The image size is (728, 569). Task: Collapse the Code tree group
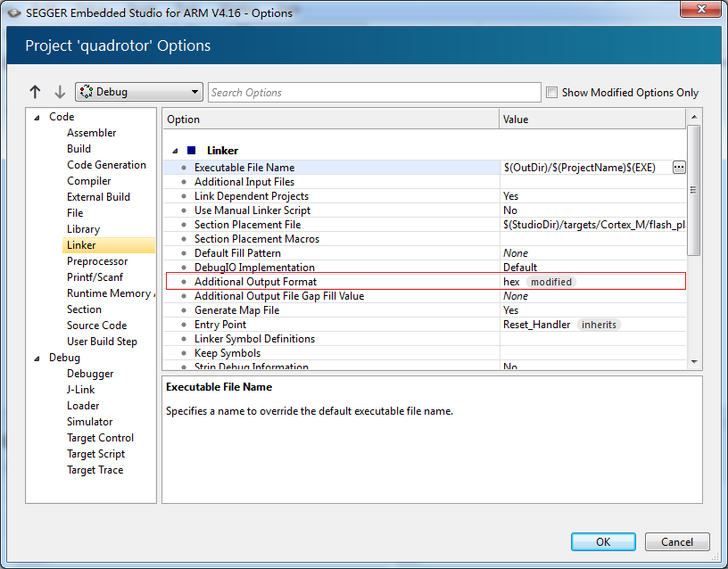[37, 118]
